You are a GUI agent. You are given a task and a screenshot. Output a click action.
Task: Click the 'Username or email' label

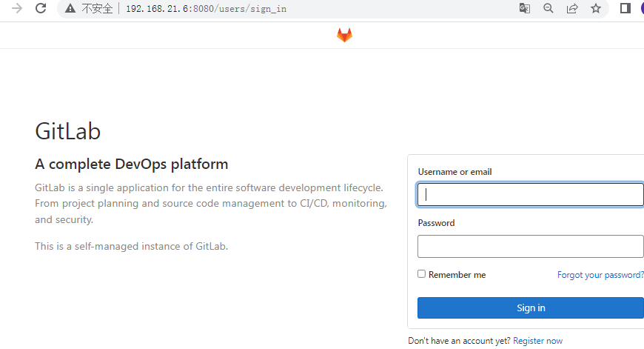click(455, 172)
